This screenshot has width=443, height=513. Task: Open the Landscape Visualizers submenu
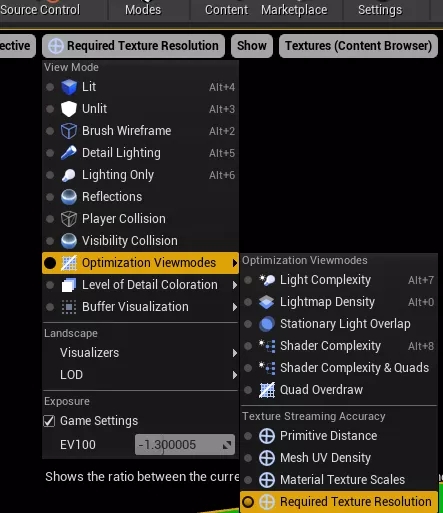click(x=141, y=353)
